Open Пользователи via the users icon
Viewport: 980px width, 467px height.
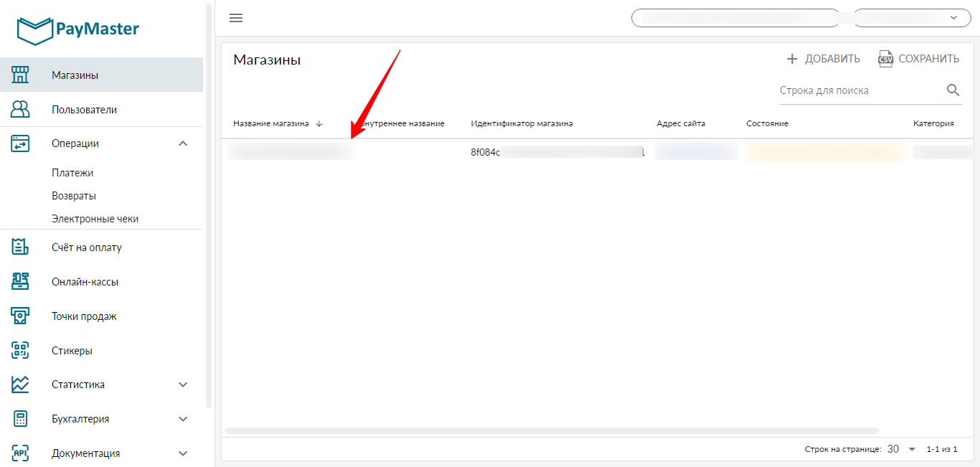click(x=20, y=110)
